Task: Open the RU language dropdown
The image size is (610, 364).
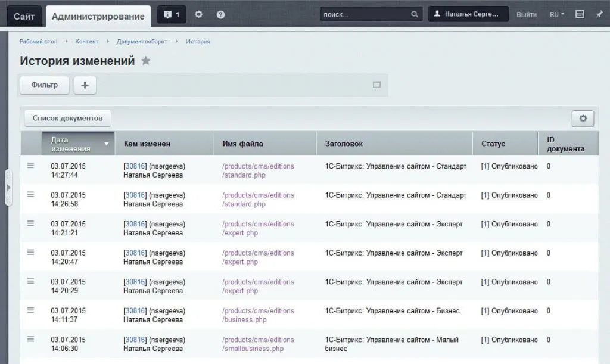Action: point(557,14)
